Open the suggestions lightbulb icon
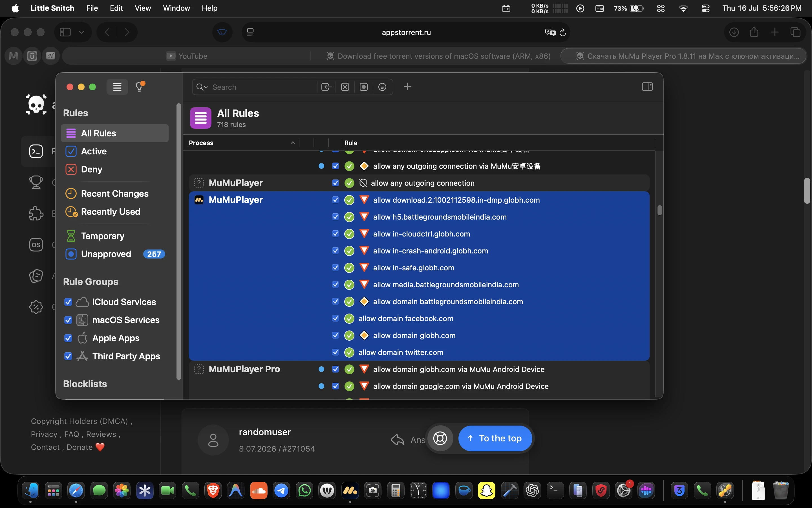Image resolution: width=812 pixels, height=508 pixels. (140, 87)
